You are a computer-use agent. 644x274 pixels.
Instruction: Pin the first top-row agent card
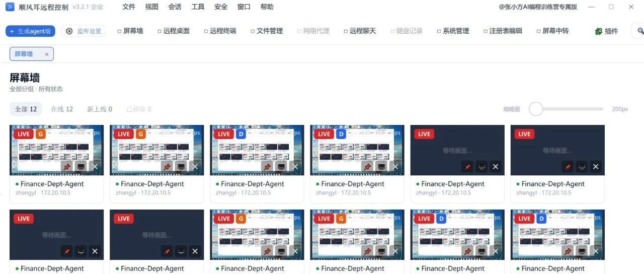click(x=67, y=167)
